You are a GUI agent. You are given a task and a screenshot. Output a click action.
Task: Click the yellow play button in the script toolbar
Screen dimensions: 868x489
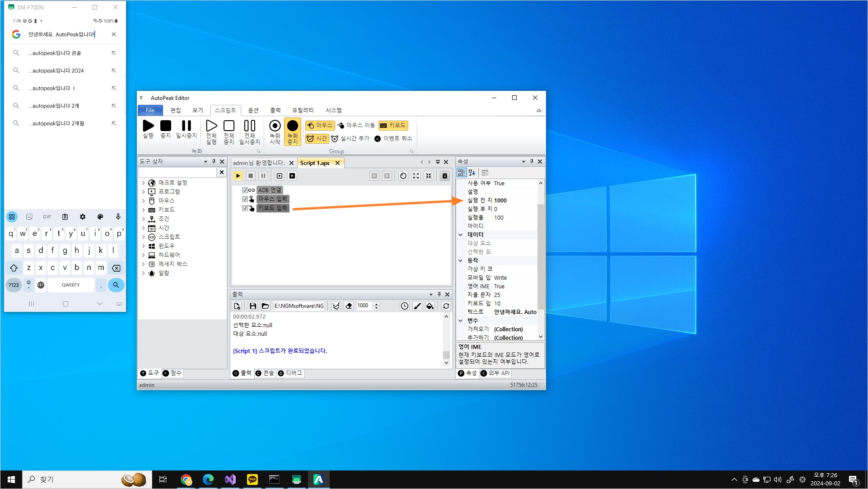(x=238, y=176)
